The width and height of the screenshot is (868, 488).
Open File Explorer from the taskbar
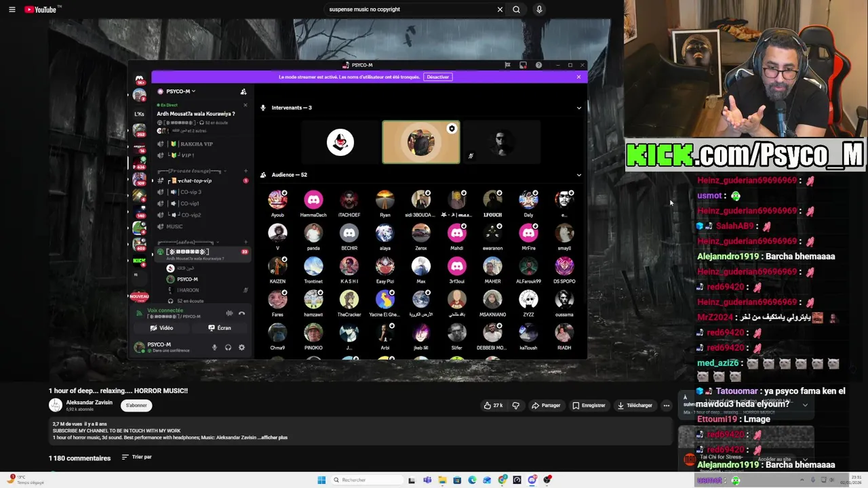pos(442,480)
